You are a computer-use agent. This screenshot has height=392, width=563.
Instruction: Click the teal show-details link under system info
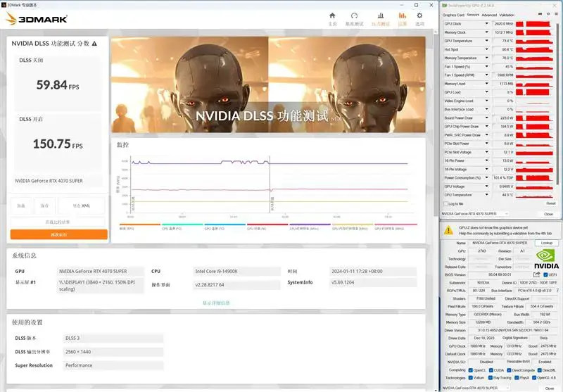pos(216,303)
